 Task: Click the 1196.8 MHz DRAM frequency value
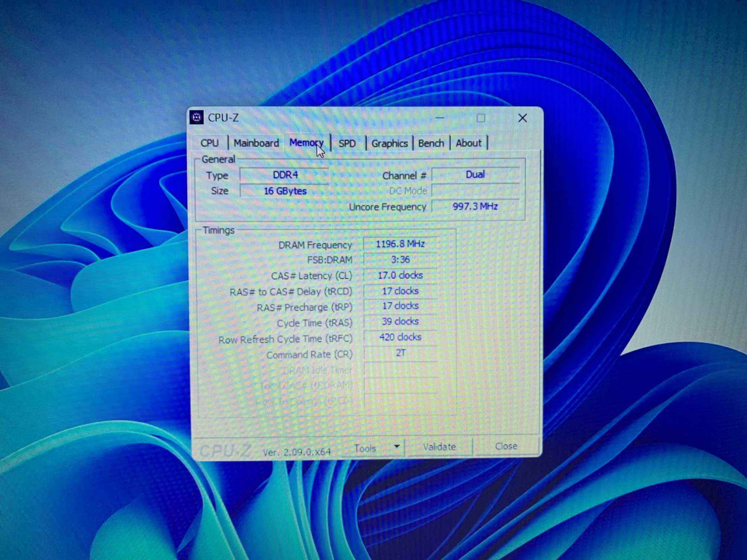(400, 244)
